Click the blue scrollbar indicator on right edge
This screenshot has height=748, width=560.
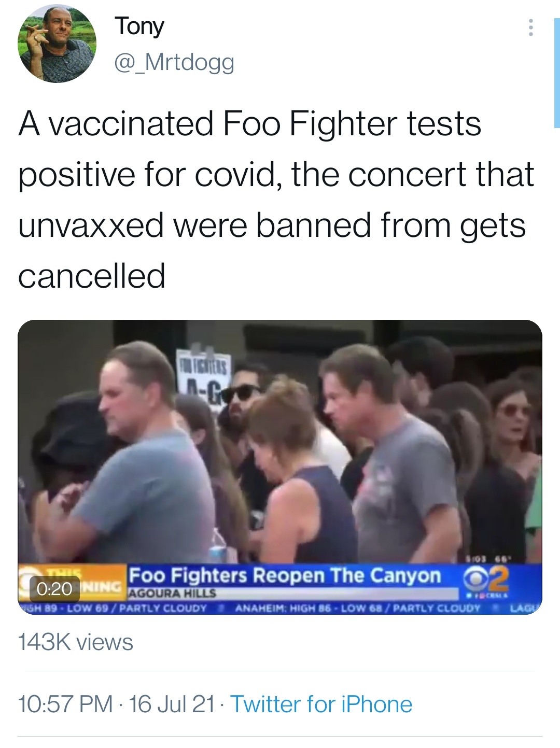click(x=557, y=73)
